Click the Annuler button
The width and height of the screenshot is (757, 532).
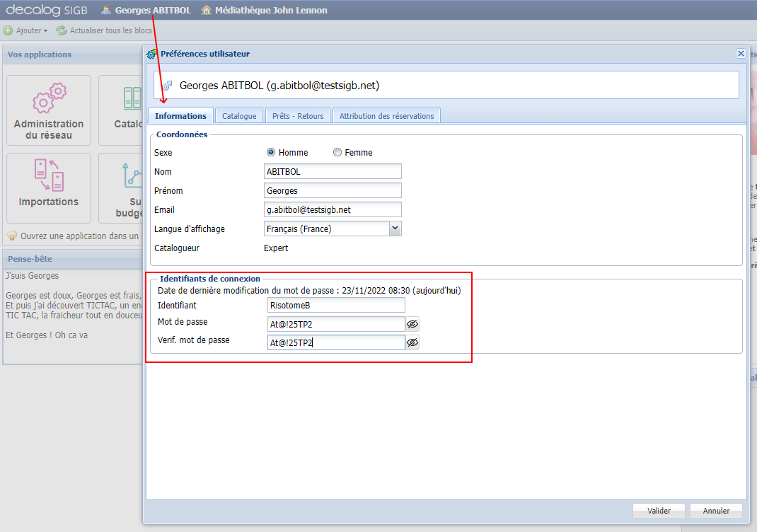tap(716, 511)
